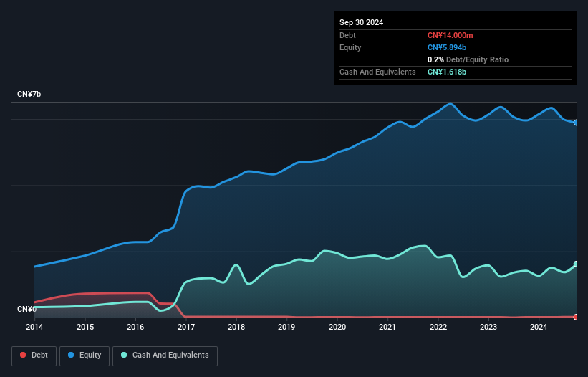Click the 2019 x-axis label
Screen dimensions: 588x377
coord(286,327)
